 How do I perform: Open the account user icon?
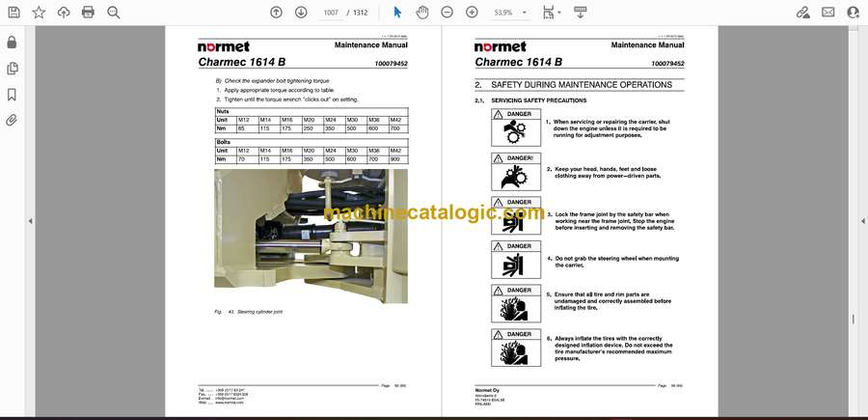click(x=854, y=13)
